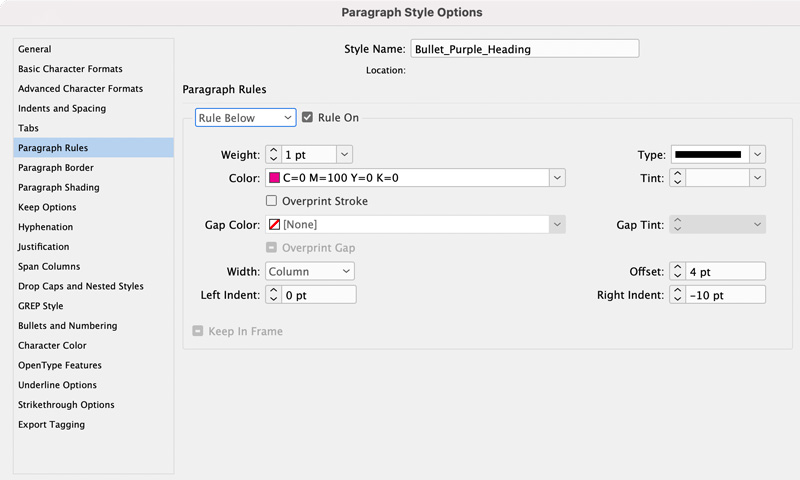The height and width of the screenshot is (480, 800).
Task: Open the stroke Type dropdown
Action: [757, 154]
